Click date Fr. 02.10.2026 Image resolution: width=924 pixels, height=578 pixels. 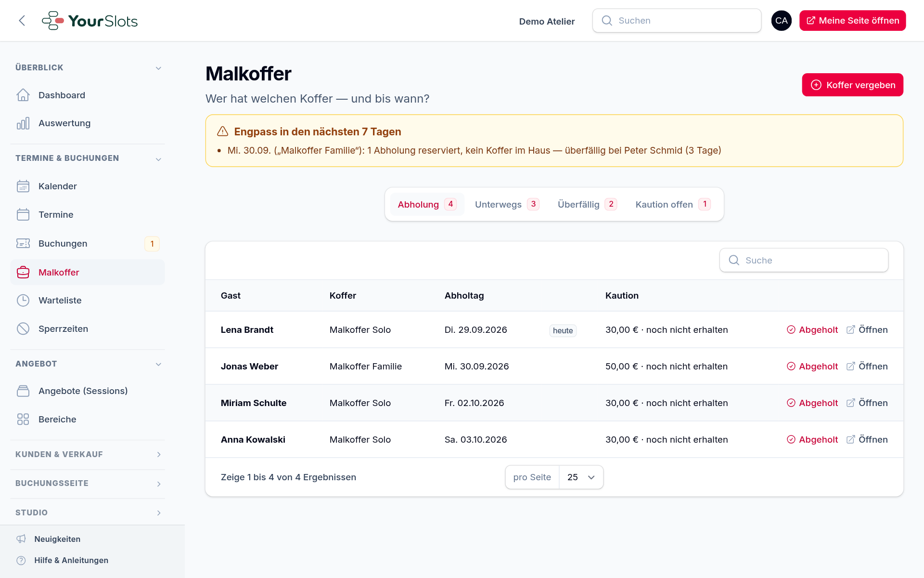point(474,403)
